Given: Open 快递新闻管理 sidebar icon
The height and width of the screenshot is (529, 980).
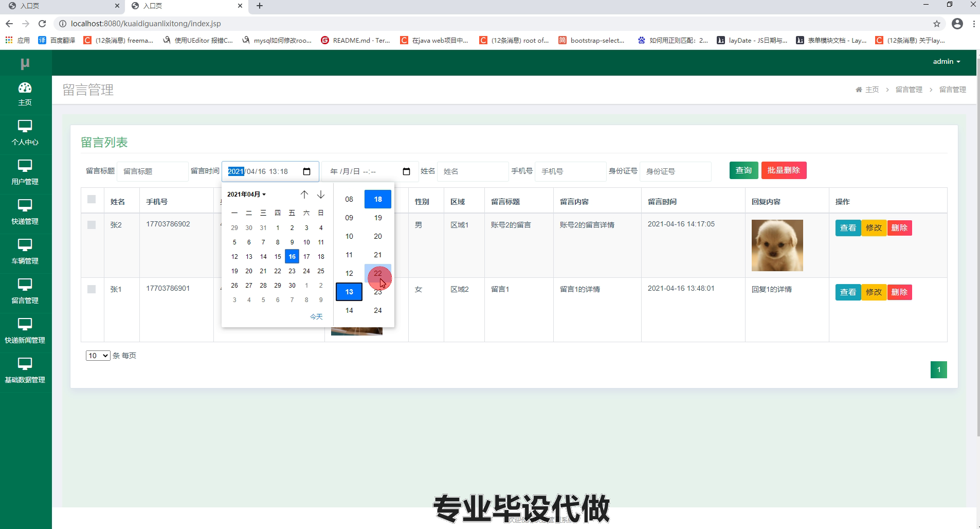Looking at the screenshot, I should pyautogui.click(x=25, y=324).
